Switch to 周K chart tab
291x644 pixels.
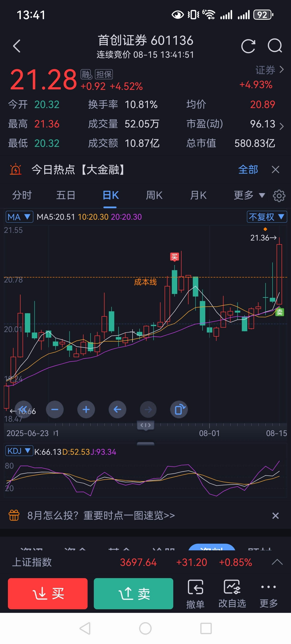pos(154,195)
